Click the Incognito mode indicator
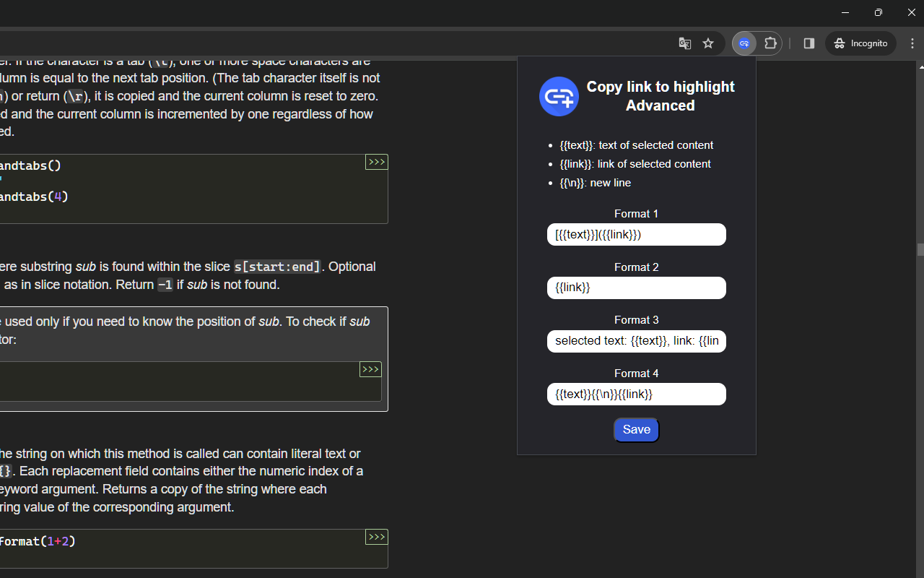Screen dimensions: 924x578 (860, 43)
